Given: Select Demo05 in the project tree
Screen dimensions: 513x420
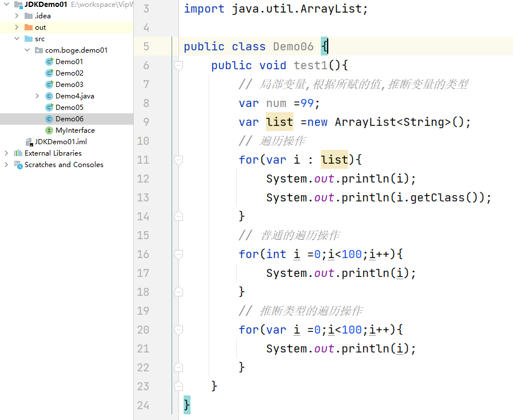Looking at the screenshot, I should tap(69, 108).
